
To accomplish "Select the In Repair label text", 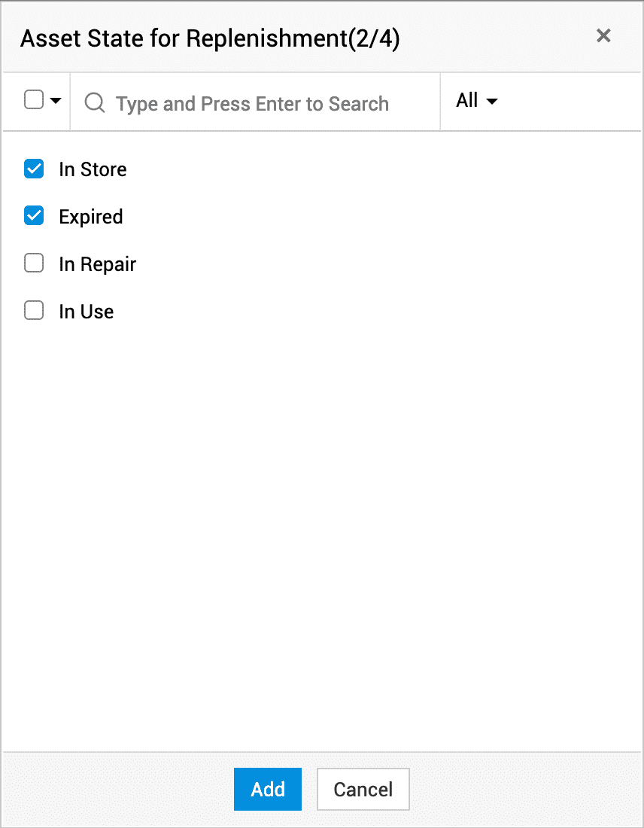I will pyautogui.click(x=97, y=264).
